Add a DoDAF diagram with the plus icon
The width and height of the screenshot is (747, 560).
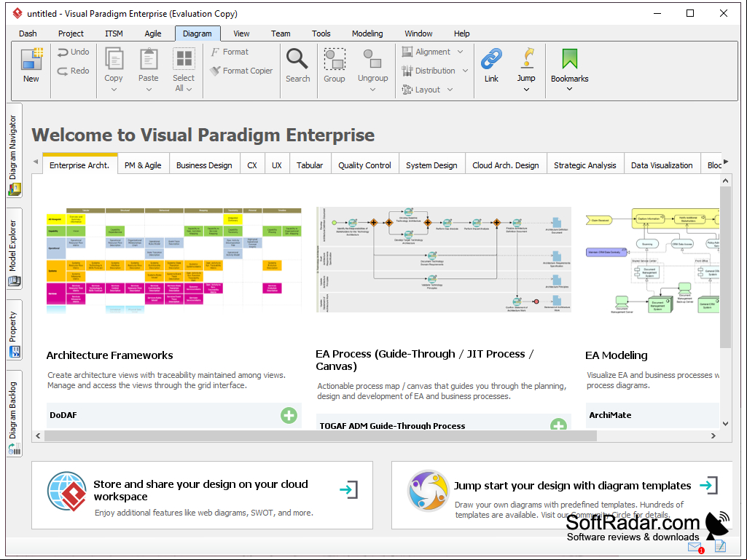coord(289,415)
